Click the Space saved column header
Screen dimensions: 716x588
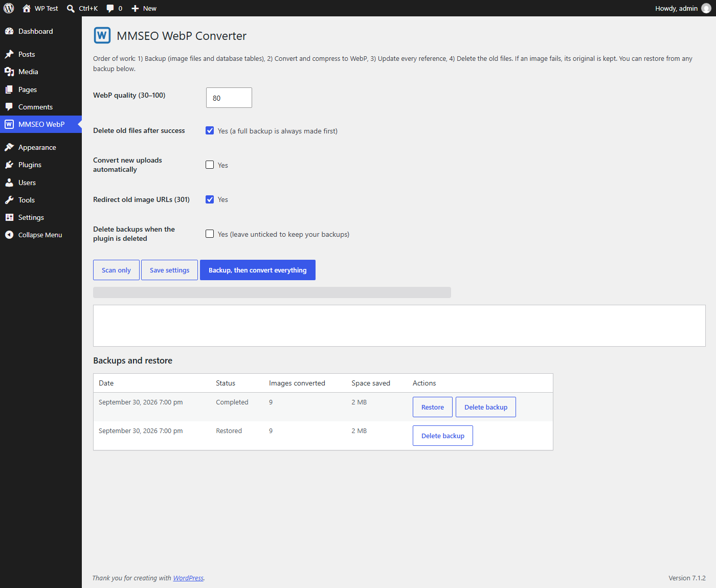371,383
